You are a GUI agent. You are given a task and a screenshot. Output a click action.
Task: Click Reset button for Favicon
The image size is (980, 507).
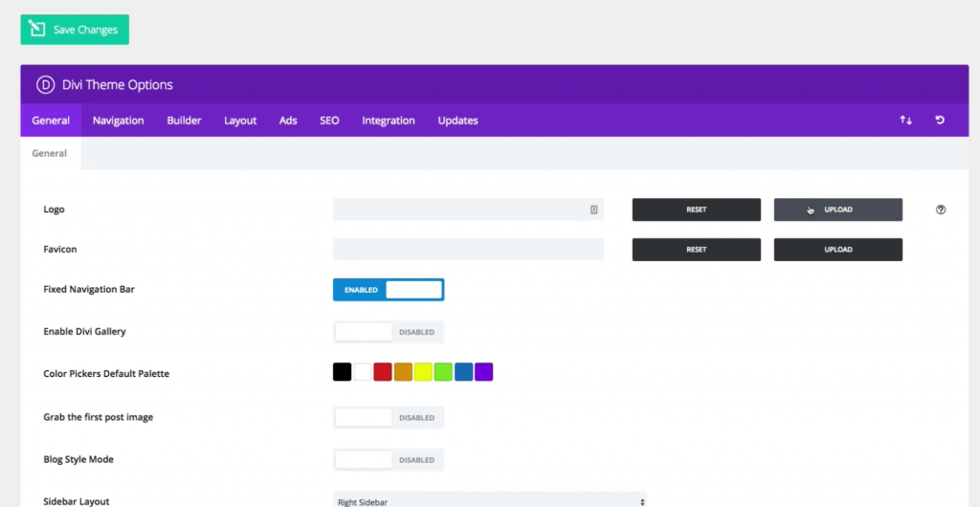697,249
